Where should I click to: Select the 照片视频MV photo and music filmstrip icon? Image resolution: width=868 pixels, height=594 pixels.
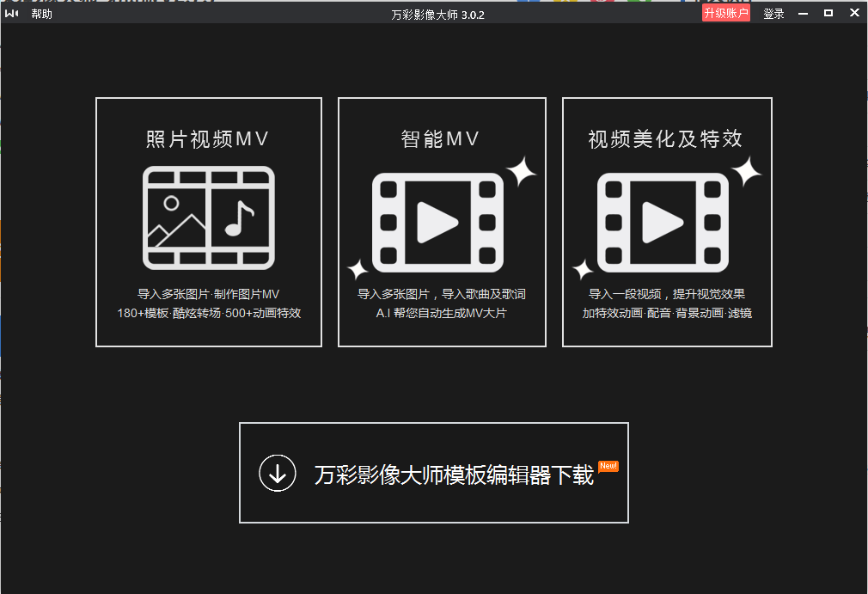[209, 218]
